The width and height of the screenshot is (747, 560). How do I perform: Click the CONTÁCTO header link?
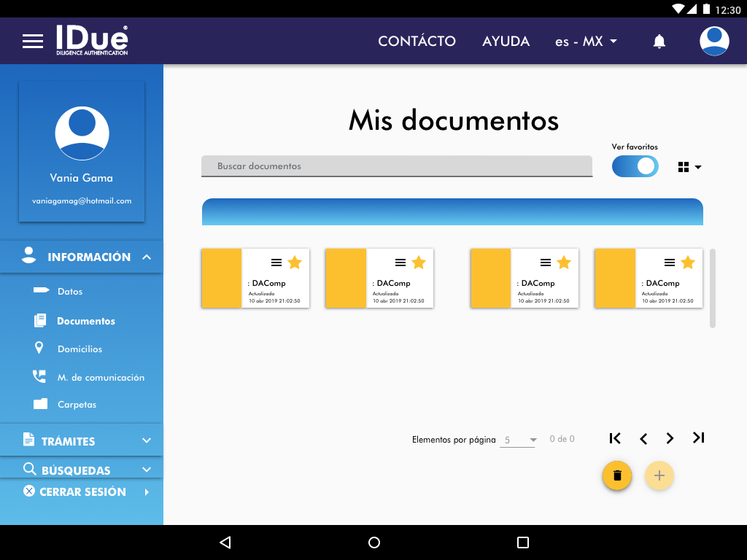click(x=417, y=42)
